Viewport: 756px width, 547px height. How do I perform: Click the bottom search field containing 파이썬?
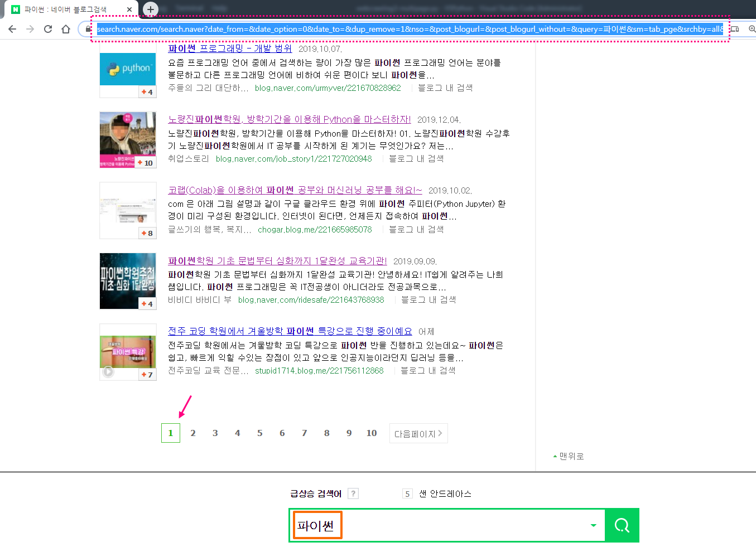tap(447, 525)
